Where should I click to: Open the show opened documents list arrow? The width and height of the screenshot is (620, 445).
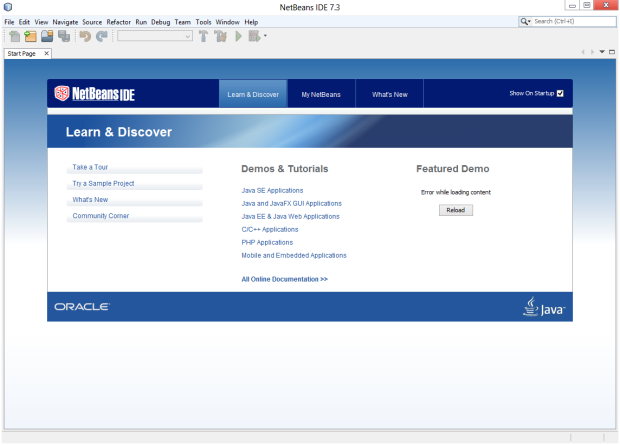click(x=602, y=52)
